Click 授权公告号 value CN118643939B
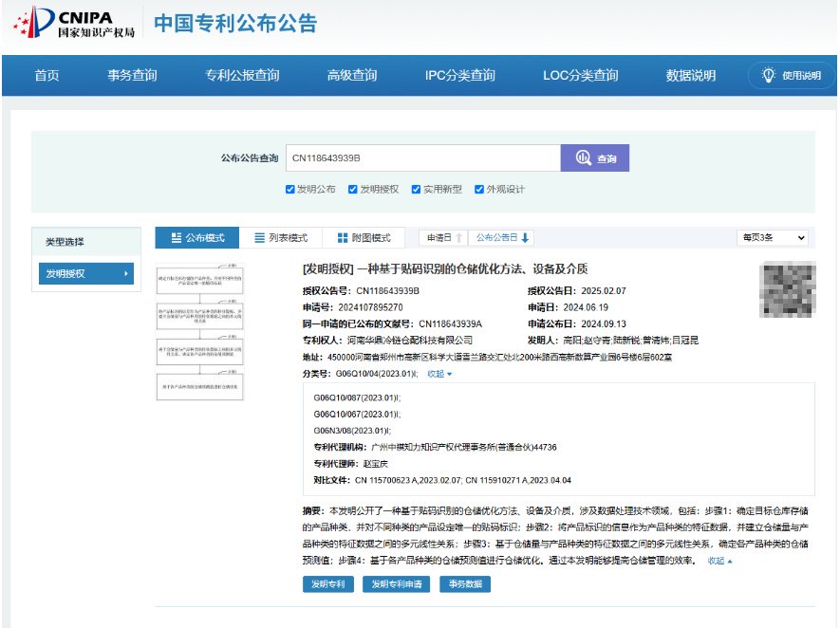Screen dimensions: 840x628 [388, 290]
